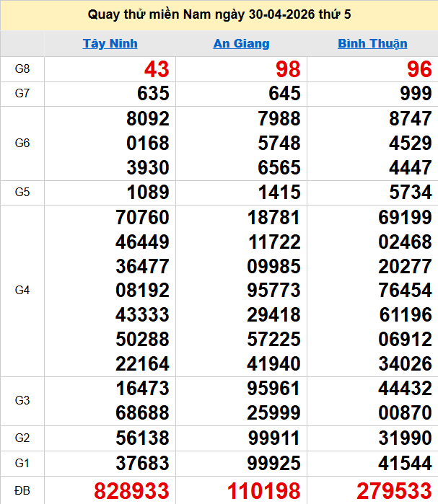
Task: Select Bình Thuận G6 number 4447
Action: [x=411, y=167]
